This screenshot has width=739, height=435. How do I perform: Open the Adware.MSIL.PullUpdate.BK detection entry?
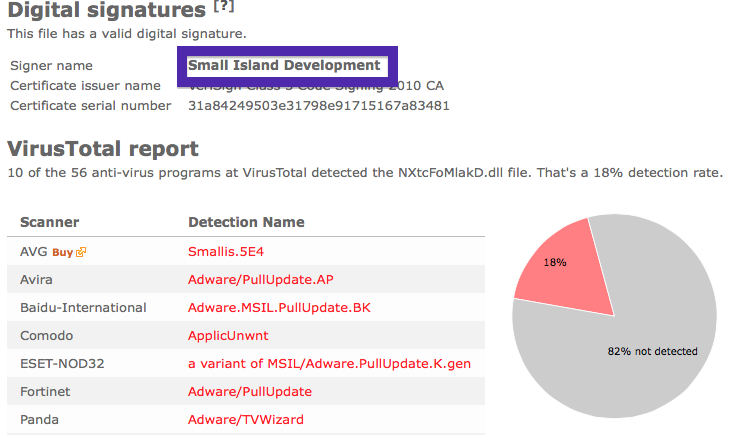pos(279,308)
